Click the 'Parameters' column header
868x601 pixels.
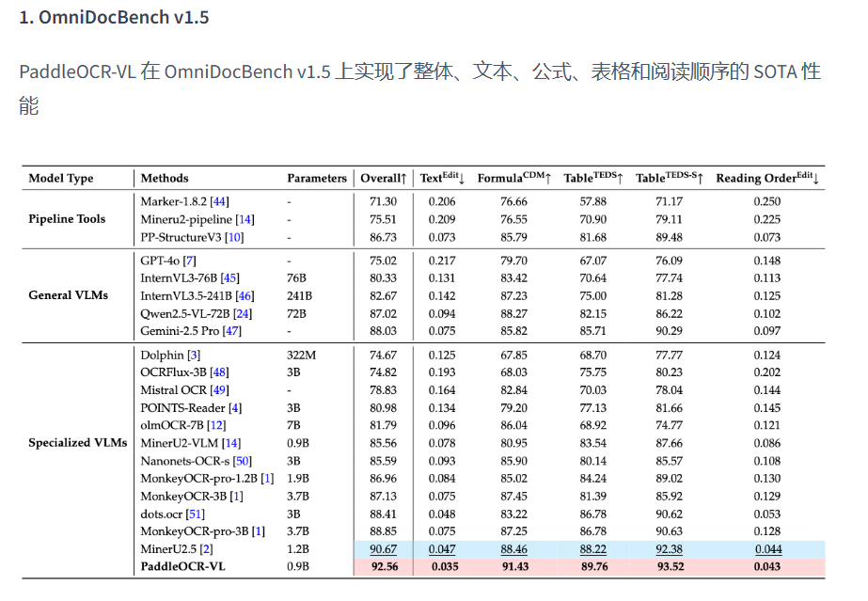click(x=317, y=178)
